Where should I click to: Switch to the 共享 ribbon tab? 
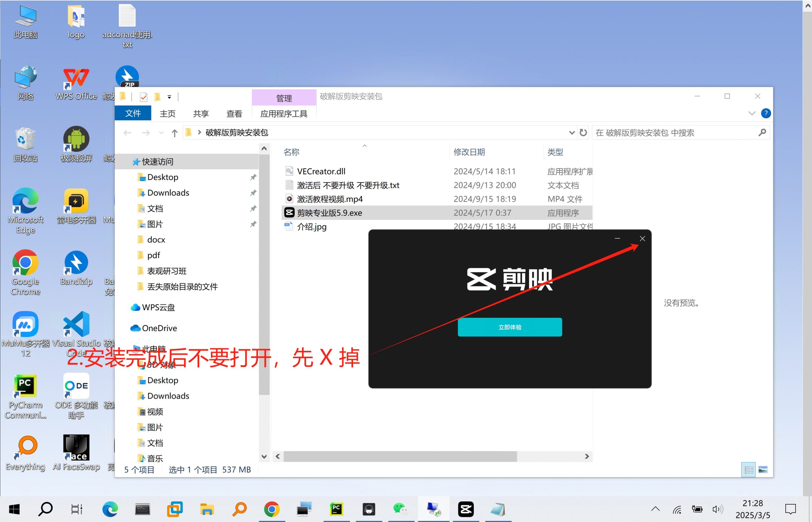coord(201,113)
